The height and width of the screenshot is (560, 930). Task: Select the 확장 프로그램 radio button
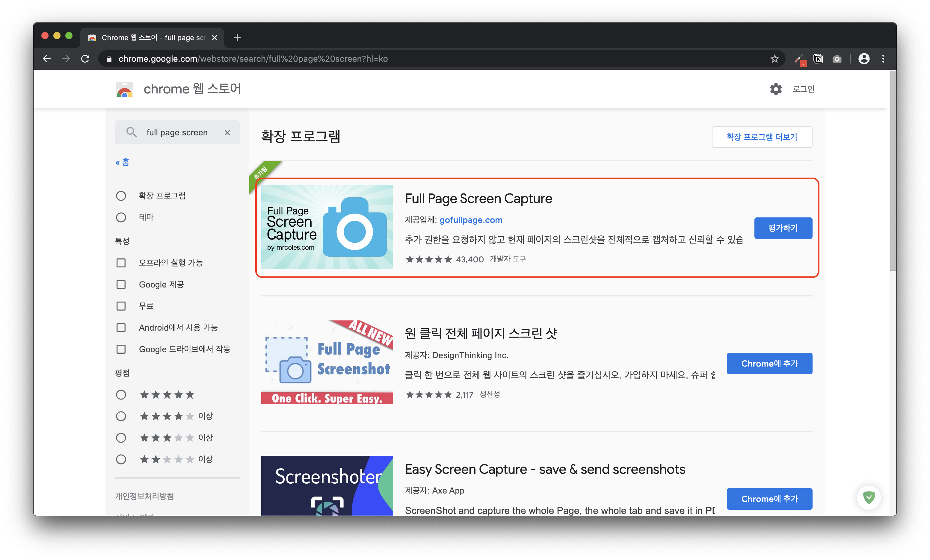point(121,196)
